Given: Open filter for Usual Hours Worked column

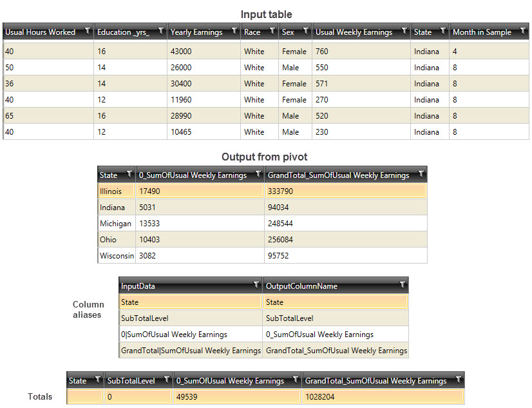Looking at the screenshot, I should pyautogui.click(x=88, y=31).
